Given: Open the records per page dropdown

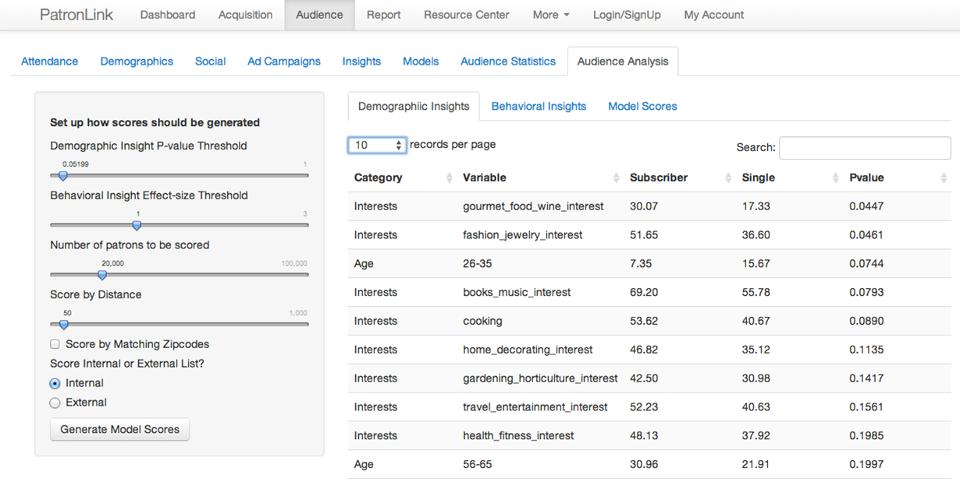Looking at the screenshot, I should coord(377,145).
